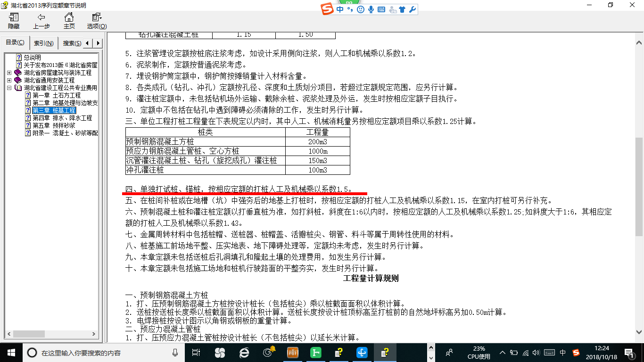Screen dimensions: 644x362
Task: Open the Action Center notifications icon
Action: coord(629,352)
